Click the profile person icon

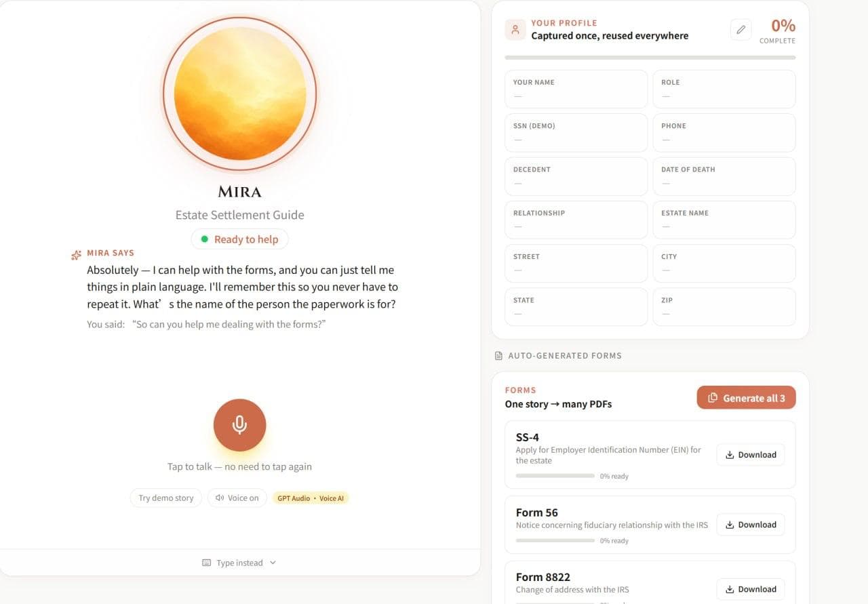click(x=515, y=30)
